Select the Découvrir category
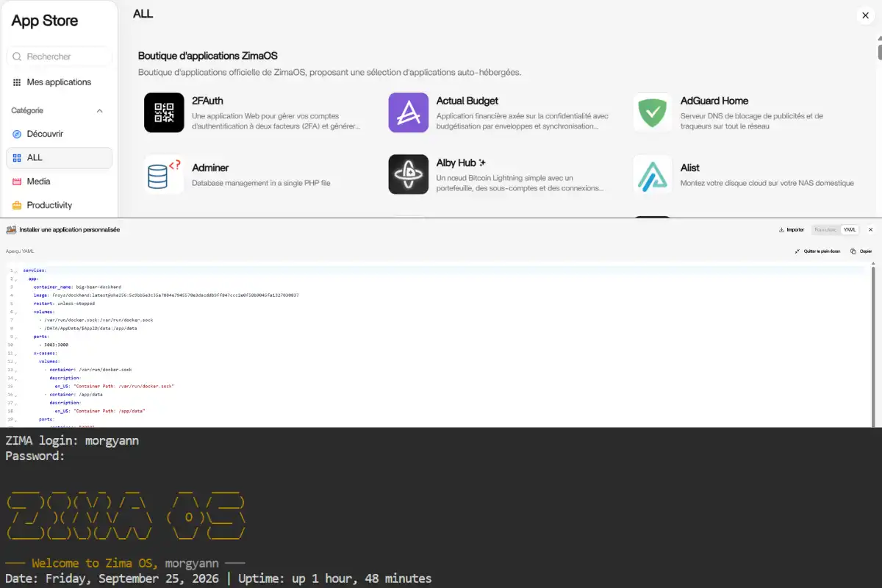The height and width of the screenshot is (588, 882). tap(59, 134)
